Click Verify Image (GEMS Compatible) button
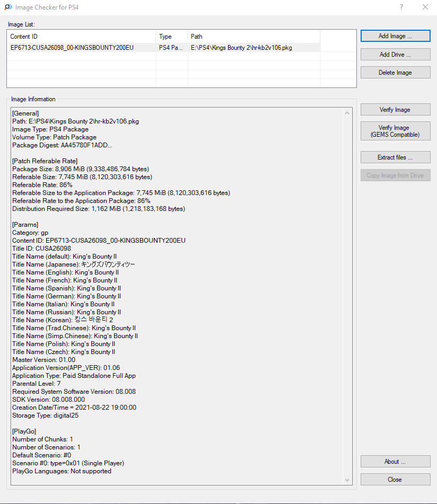This screenshot has width=437, height=504. (395, 131)
